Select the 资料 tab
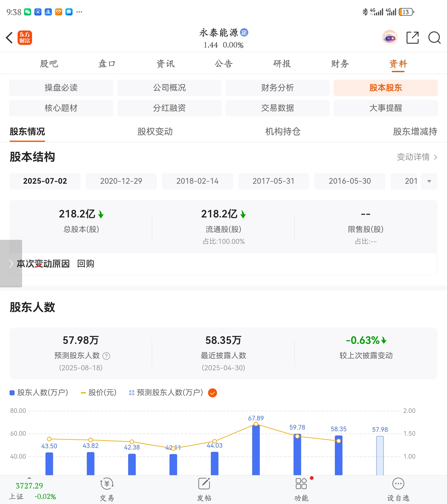Screen dimensions: 447x504 point(398,64)
